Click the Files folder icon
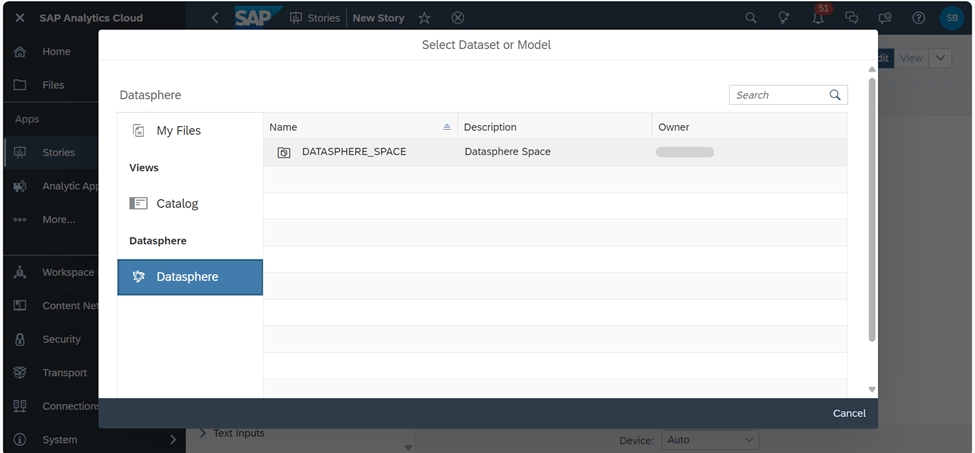Image resolution: width=975 pixels, height=453 pixels. [20, 85]
